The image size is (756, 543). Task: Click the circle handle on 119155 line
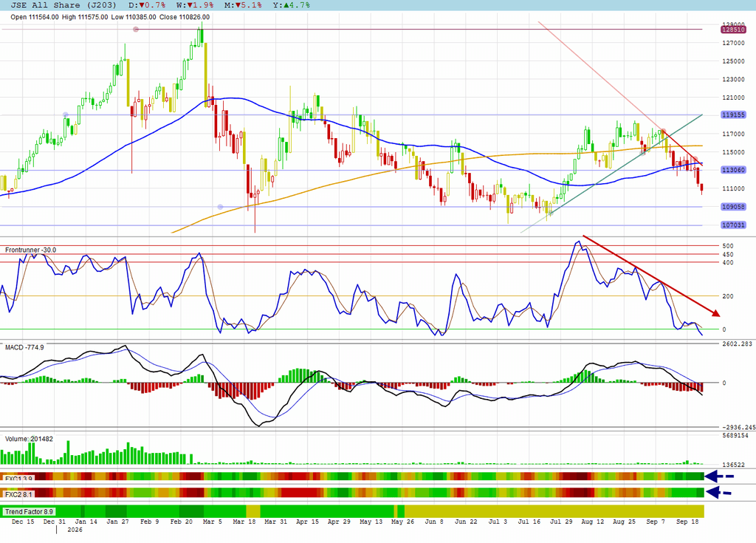click(x=66, y=115)
